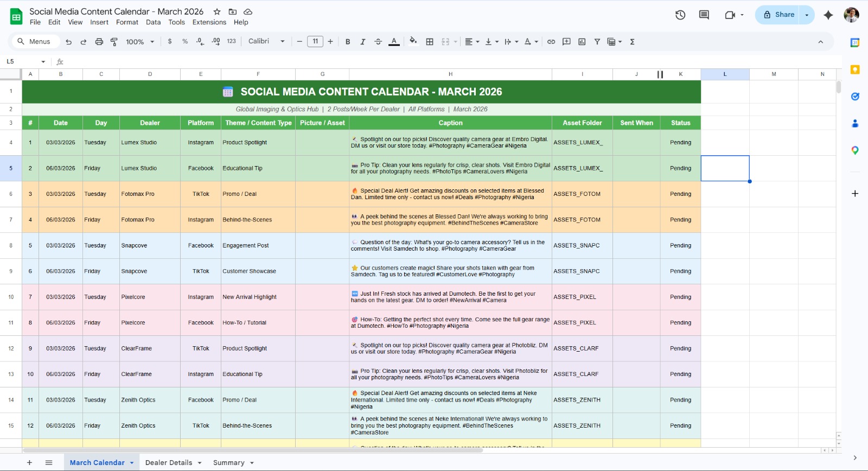Show all sheets list
This screenshot has width=868, height=471.
point(49,463)
